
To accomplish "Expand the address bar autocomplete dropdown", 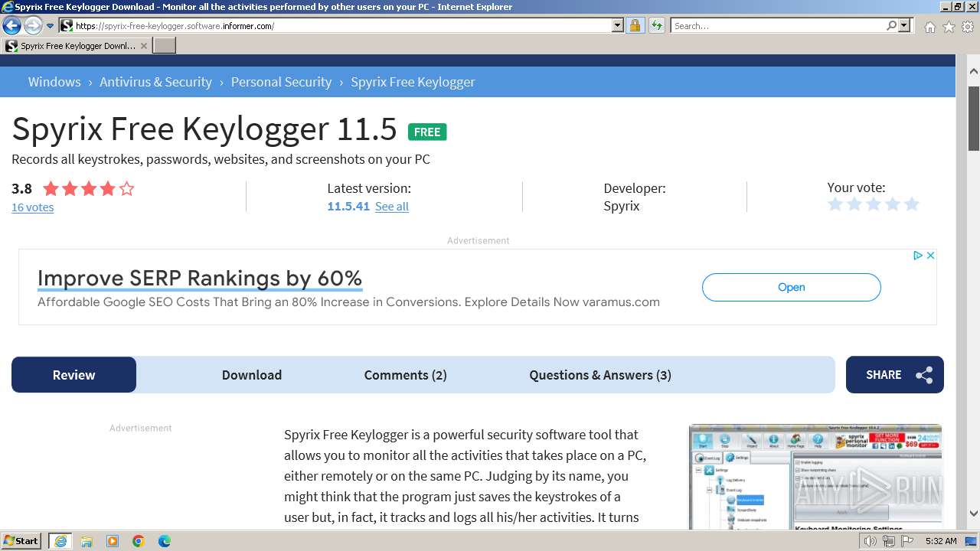I will click(618, 26).
